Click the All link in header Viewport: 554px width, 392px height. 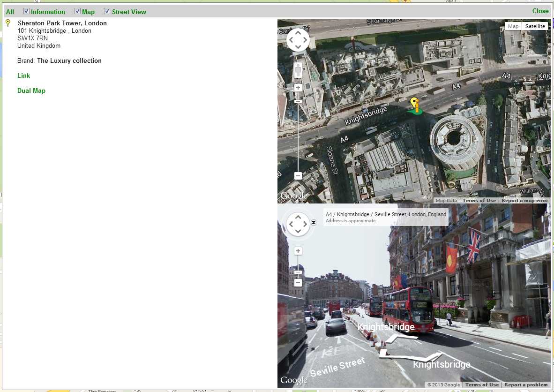(x=10, y=12)
